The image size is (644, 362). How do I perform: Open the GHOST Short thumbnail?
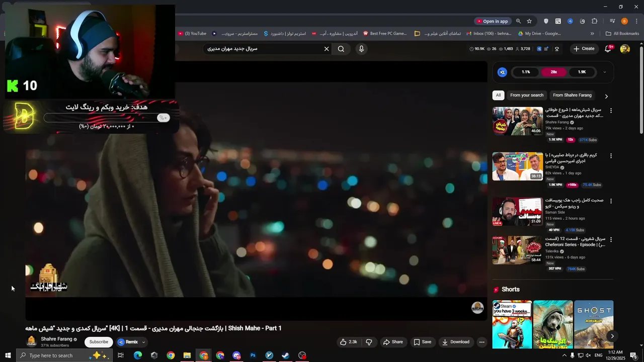point(594,324)
